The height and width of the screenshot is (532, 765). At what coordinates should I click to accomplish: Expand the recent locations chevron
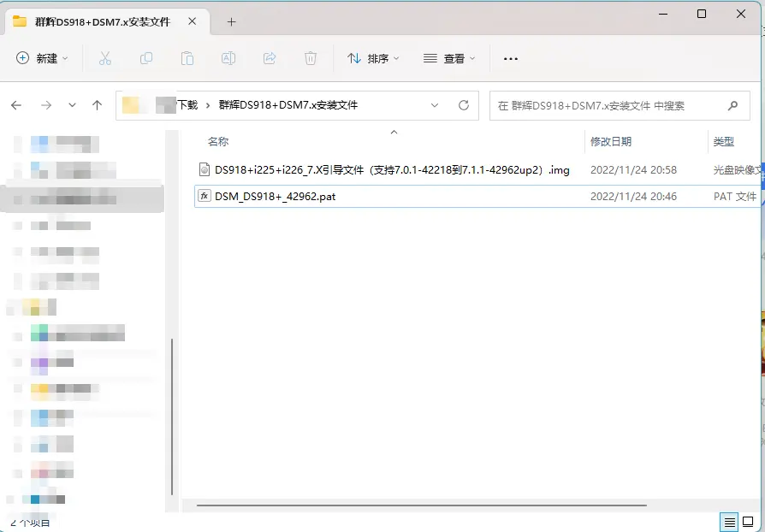tap(72, 105)
